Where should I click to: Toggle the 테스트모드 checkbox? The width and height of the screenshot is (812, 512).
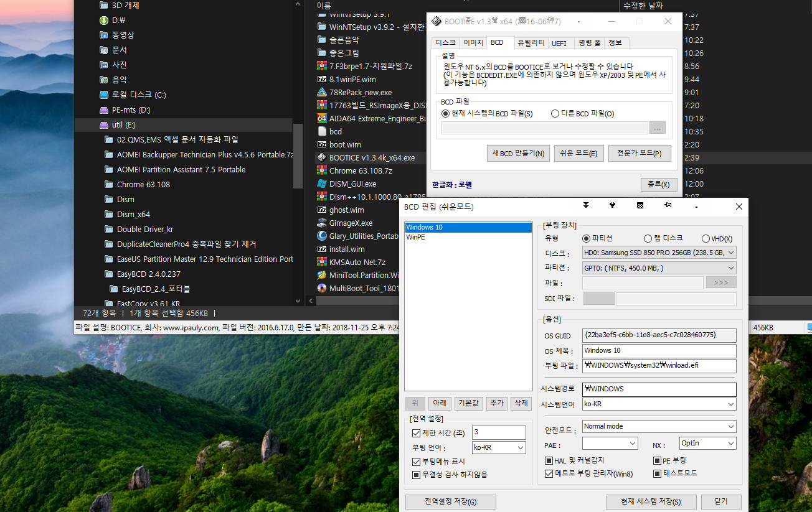[x=657, y=473]
